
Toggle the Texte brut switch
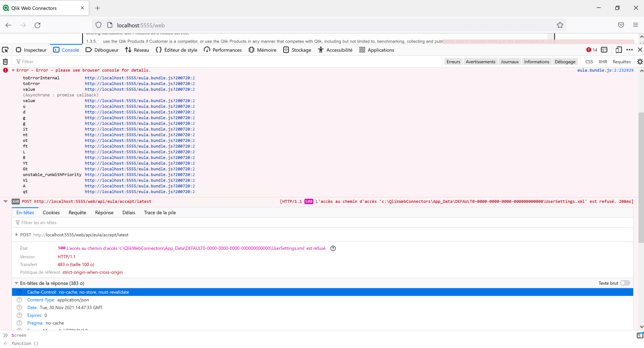coord(625,283)
